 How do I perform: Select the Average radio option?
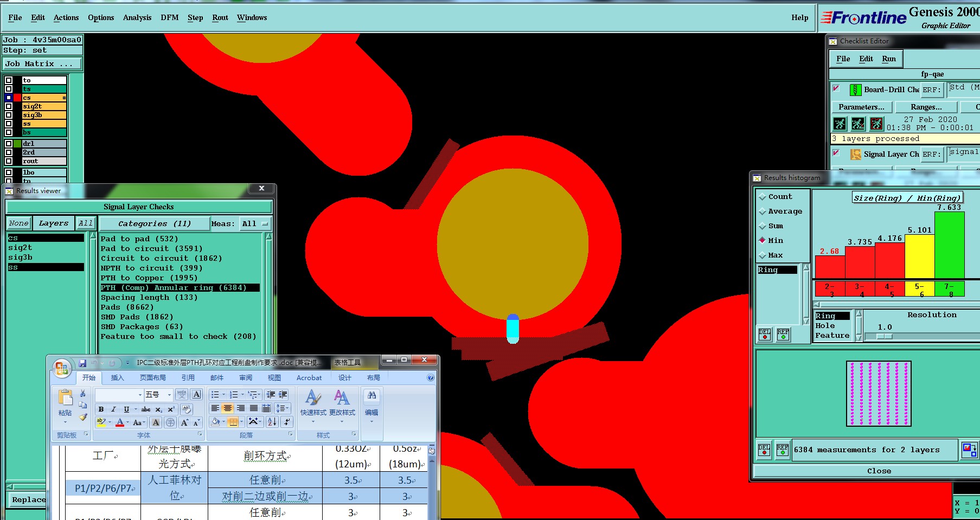[x=763, y=211]
